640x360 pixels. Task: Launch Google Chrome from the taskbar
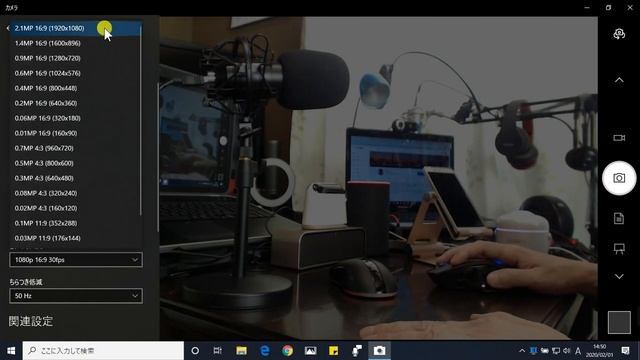pyautogui.click(x=287, y=351)
